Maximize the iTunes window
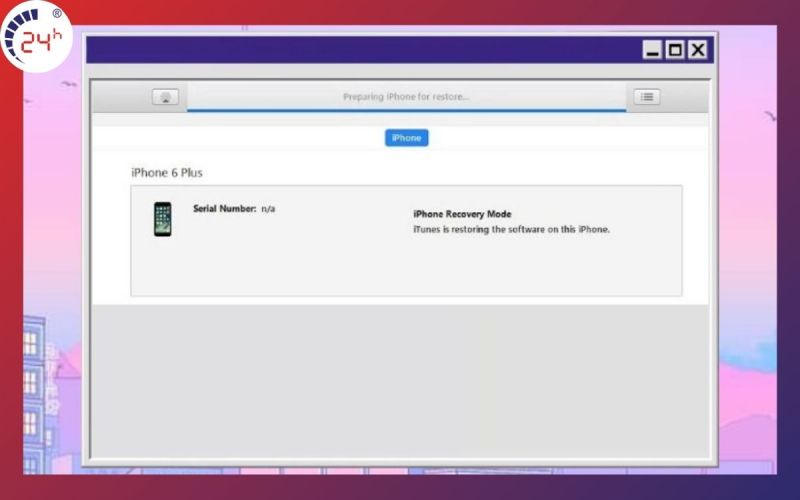 click(675, 50)
